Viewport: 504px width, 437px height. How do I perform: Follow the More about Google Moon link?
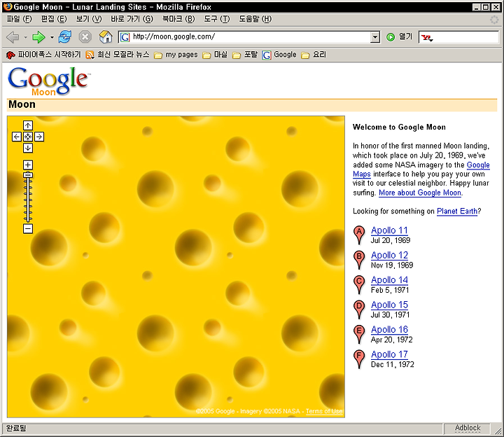pos(420,193)
